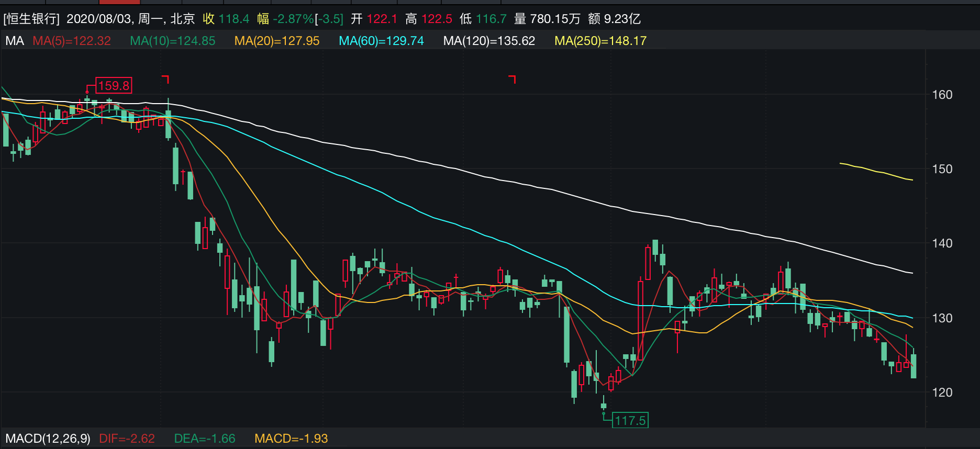Screen dimensions: 980x449
Task: Click the DIF=-2.62 value
Action: [127, 439]
